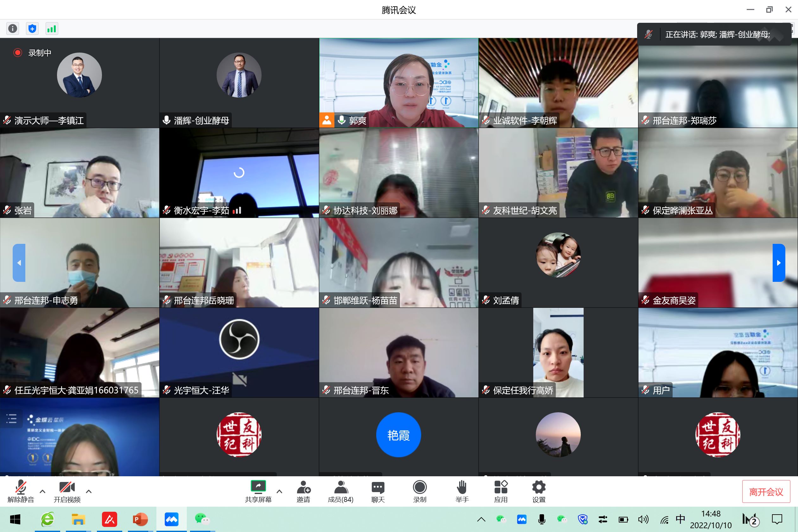
Task: Click orange host icon next to 郭爽
Action: 327,120
